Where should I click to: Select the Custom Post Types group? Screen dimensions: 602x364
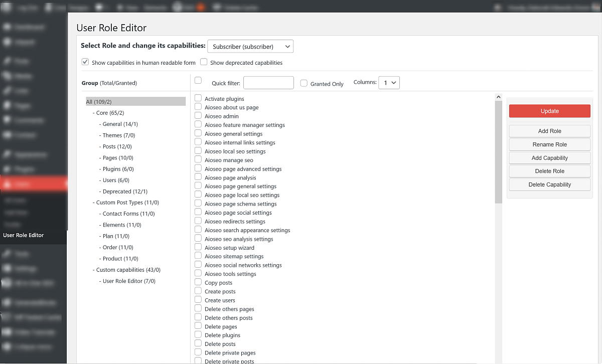tap(127, 203)
